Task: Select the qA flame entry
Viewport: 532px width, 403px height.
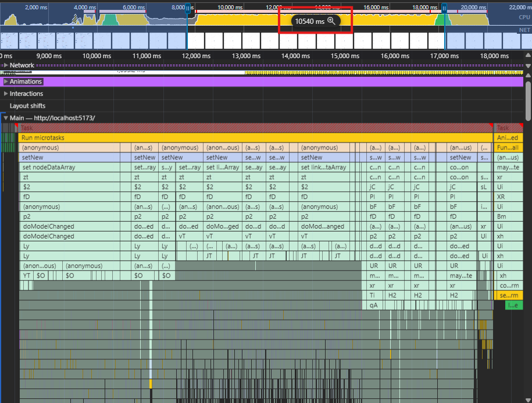Action: point(373,305)
